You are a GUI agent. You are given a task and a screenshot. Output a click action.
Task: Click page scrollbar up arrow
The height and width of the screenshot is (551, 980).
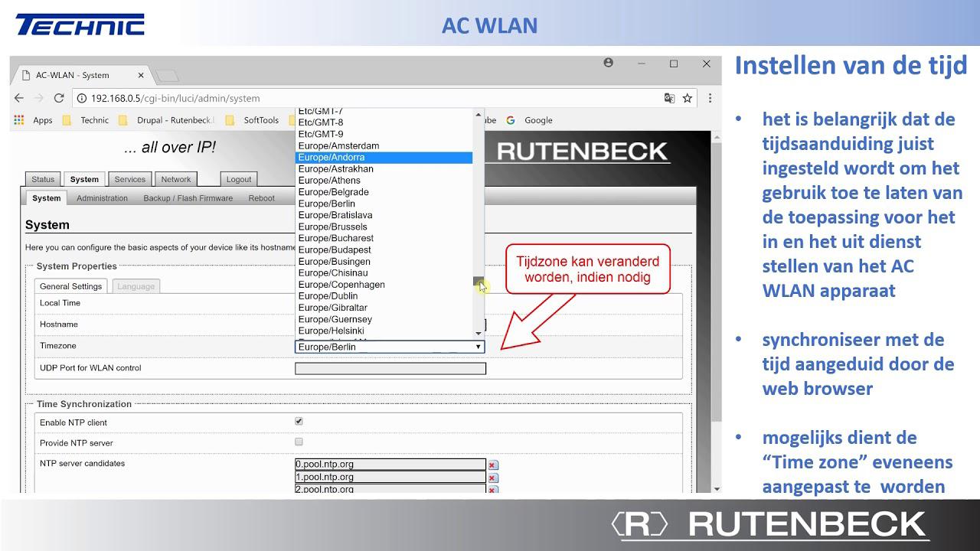[717, 138]
